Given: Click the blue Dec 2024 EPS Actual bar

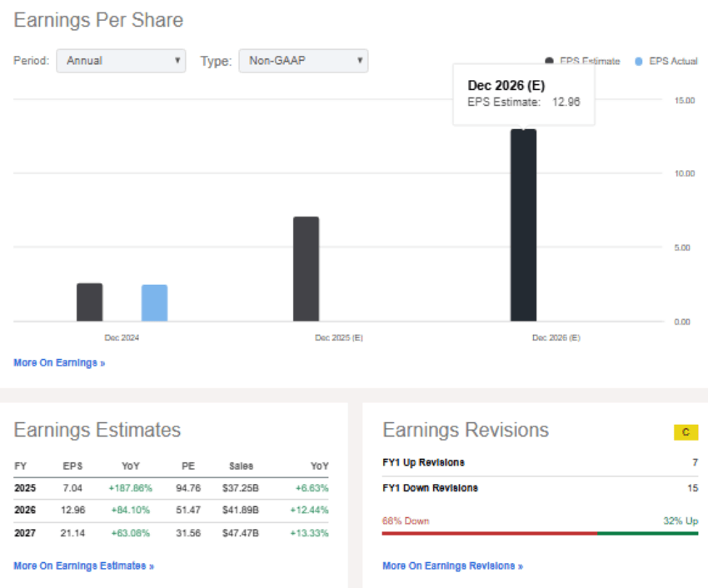Looking at the screenshot, I should pos(154,303).
